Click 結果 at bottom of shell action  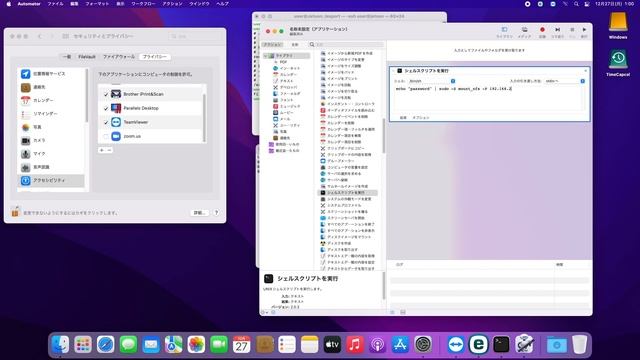click(x=403, y=118)
